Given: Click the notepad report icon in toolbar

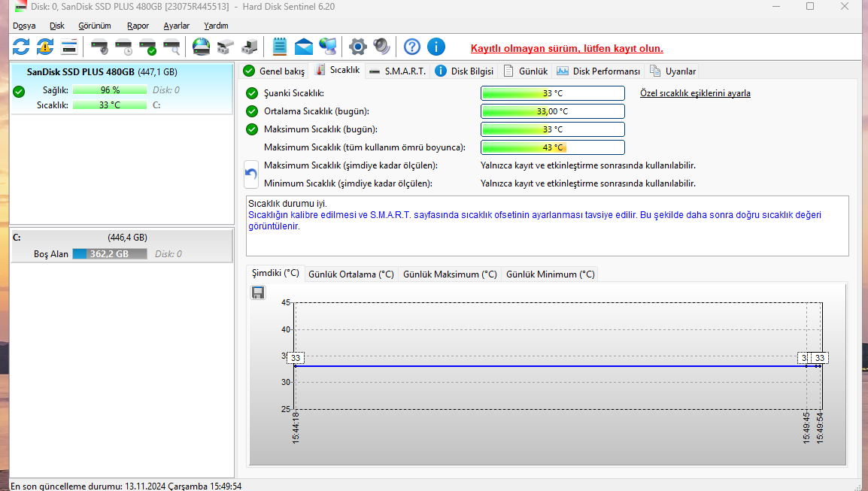Looking at the screenshot, I should pos(280,47).
